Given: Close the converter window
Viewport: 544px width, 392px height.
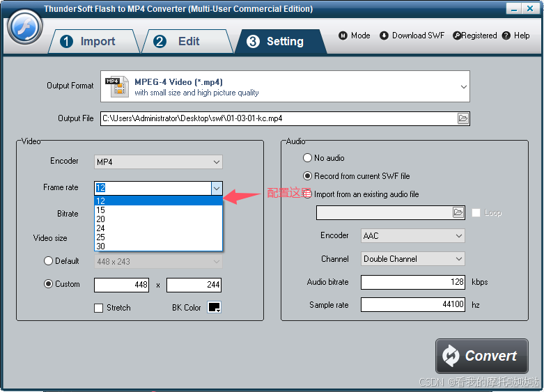Looking at the screenshot, I should (x=530, y=8).
